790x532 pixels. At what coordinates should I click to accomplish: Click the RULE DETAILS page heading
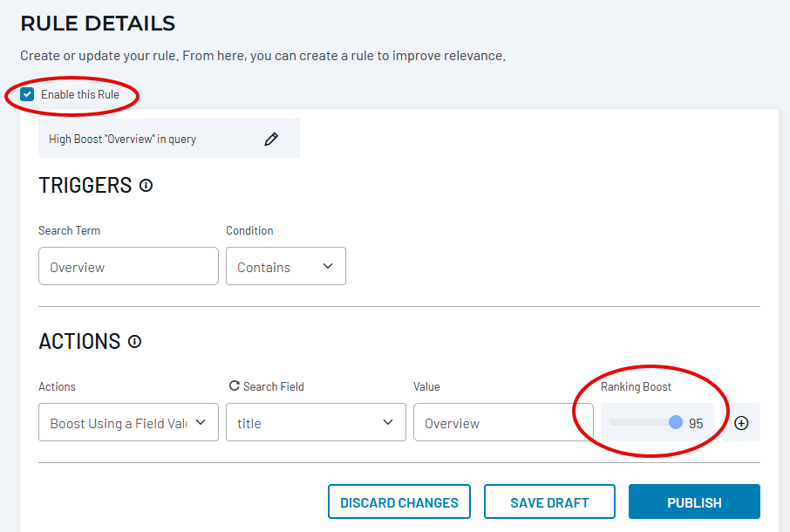98,24
